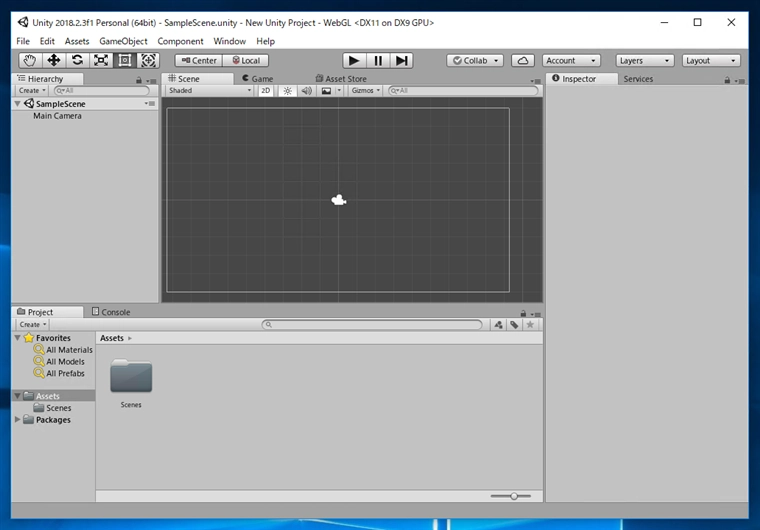
Task: Switch to the Console tab
Action: point(111,312)
